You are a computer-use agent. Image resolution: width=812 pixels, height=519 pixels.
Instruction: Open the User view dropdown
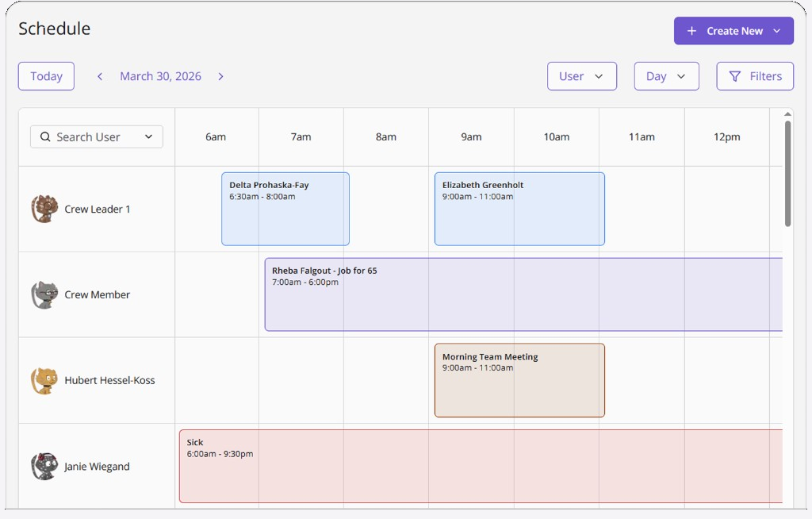pyautogui.click(x=582, y=75)
